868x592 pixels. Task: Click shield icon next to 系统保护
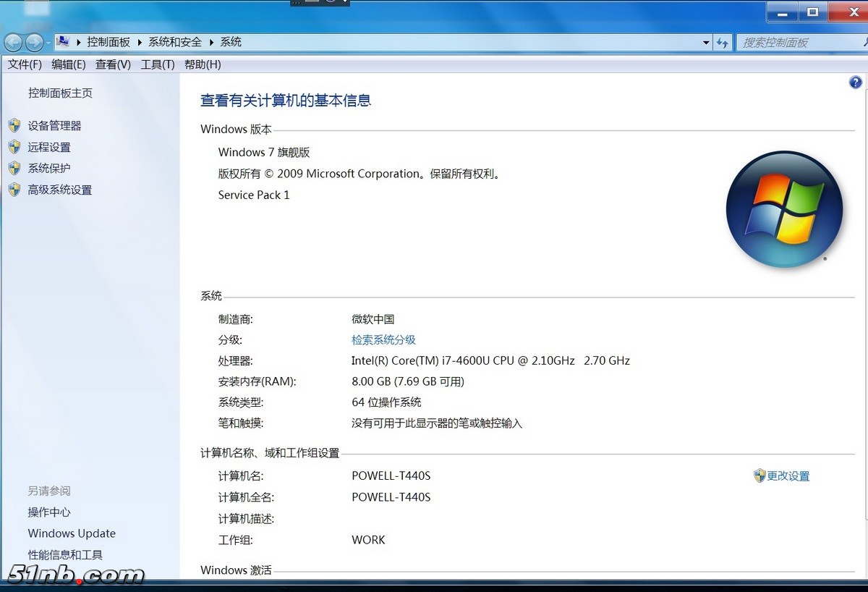coord(14,169)
